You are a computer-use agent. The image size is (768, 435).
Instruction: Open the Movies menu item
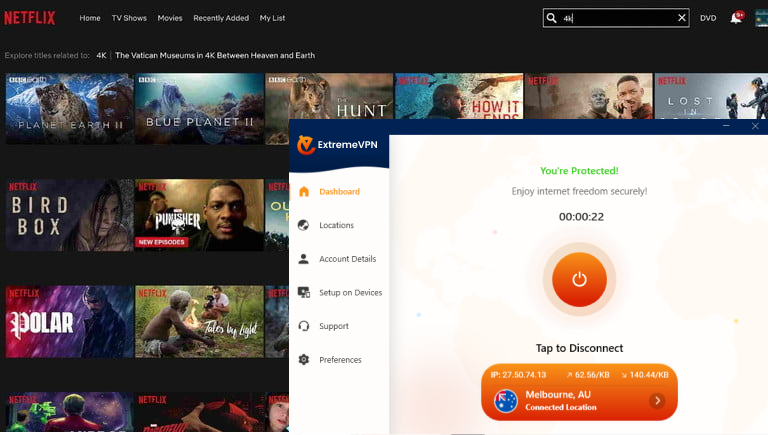tap(170, 18)
